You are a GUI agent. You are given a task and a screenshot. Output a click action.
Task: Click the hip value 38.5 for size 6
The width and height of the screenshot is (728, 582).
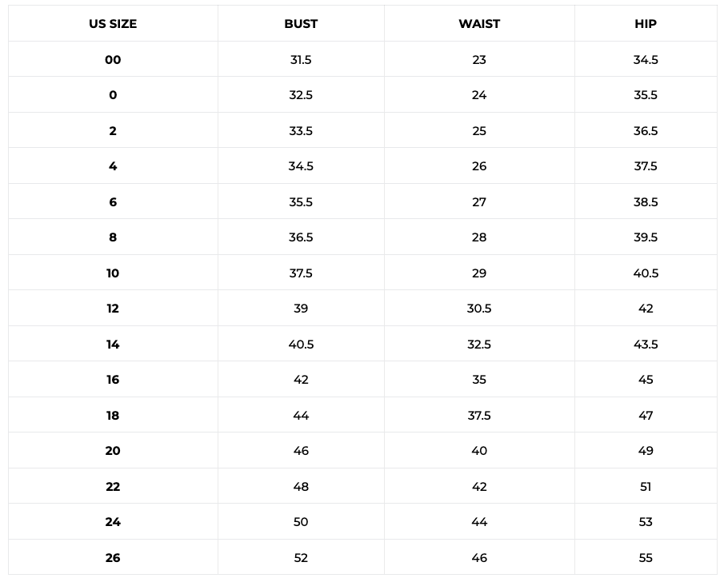tap(646, 202)
